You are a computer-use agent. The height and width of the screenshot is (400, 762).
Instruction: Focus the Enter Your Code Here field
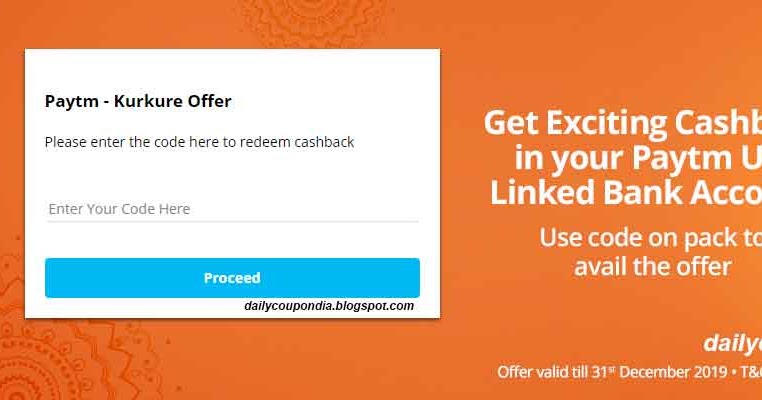coord(232,209)
